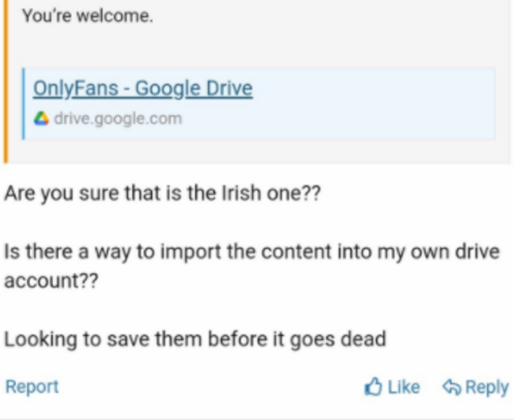Open the OnlyFans - Google Drive link

coord(143,89)
